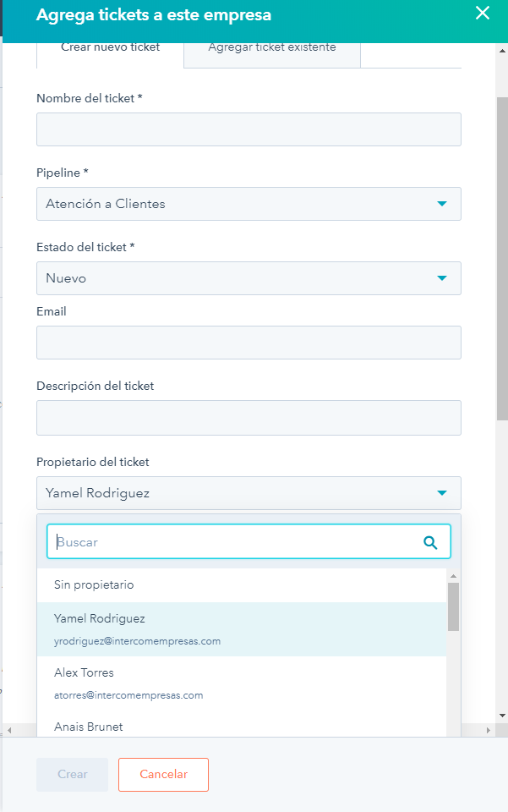The width and height of the screenshot is (508, 812).
Task: Click the form's vertical scrollbar
Action: (501, 254)
